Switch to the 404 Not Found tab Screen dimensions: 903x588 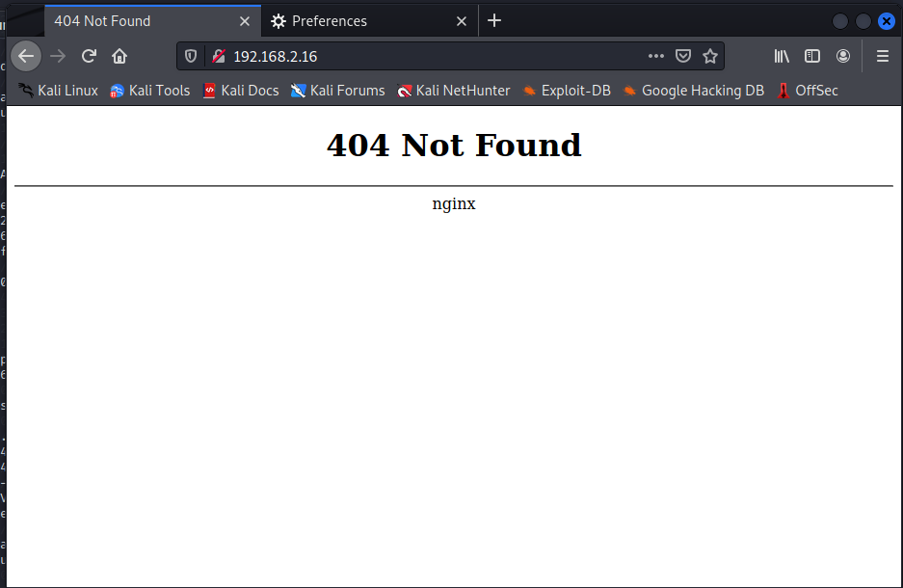152,21
